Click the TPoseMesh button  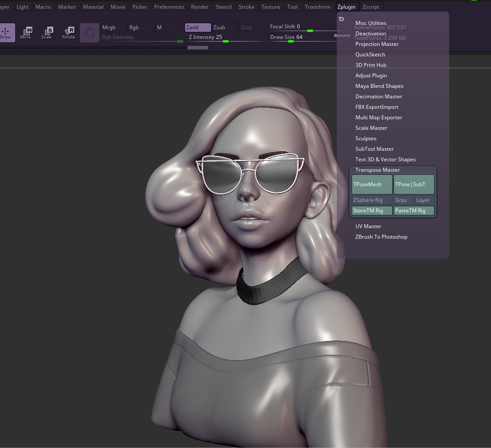pyautogui.click(x=372, y=184)
